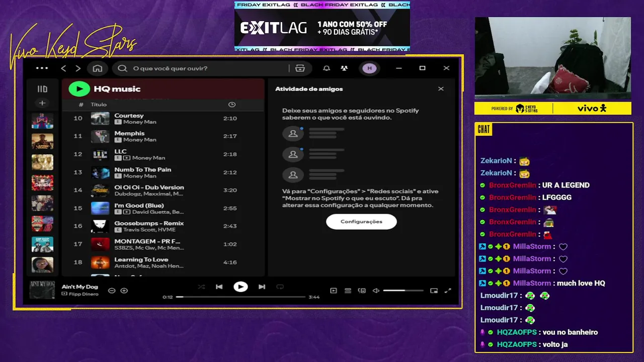The width and height of the screenshot is (644, 362).
Task: Collapse the Your Library sidebar
Action: pos(42,89)
